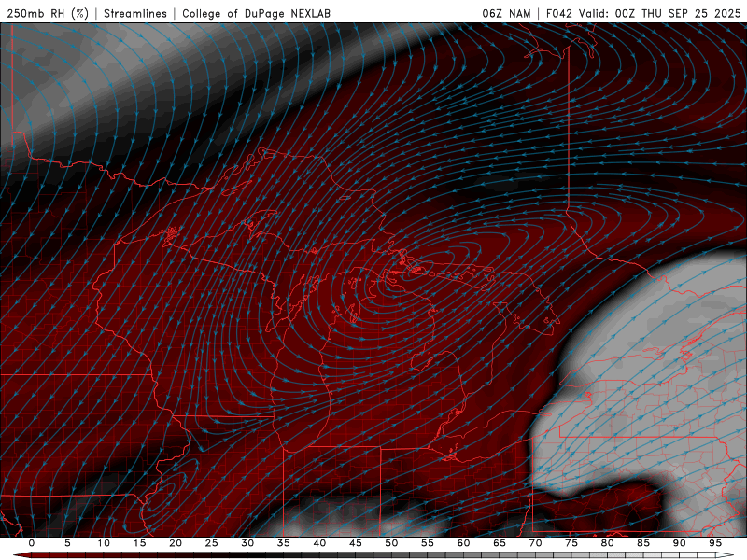The image size is (747, 560).
Task: Click the "5" value on the color scale
Action: coord(67,543)
